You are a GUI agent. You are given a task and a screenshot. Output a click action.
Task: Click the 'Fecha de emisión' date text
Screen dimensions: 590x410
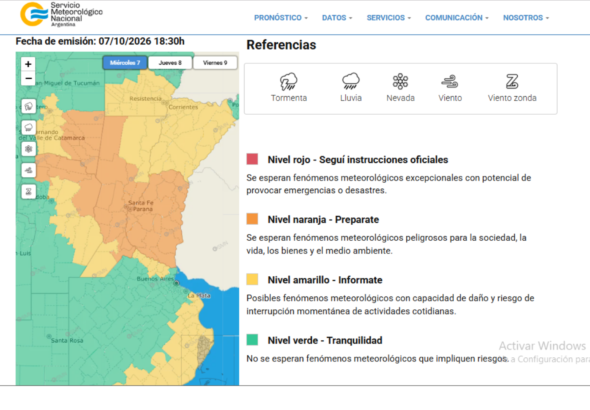tap(100, 41)
